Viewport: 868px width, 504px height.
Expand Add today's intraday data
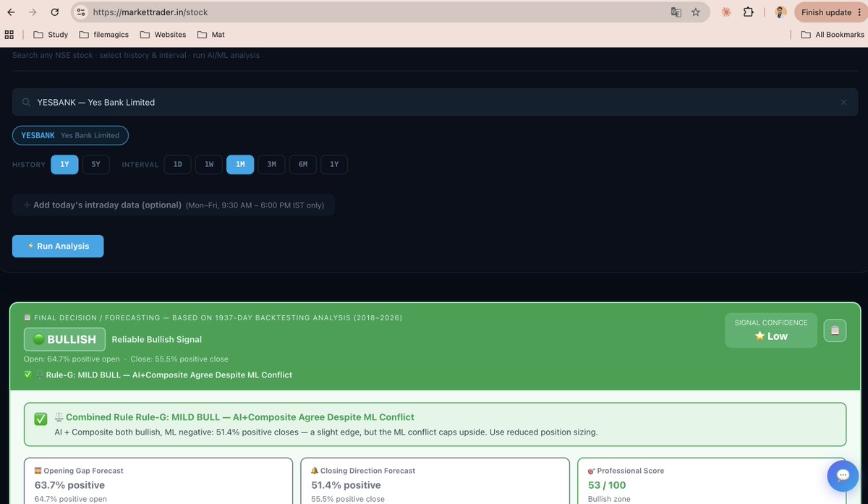click(x=174, y=205)
